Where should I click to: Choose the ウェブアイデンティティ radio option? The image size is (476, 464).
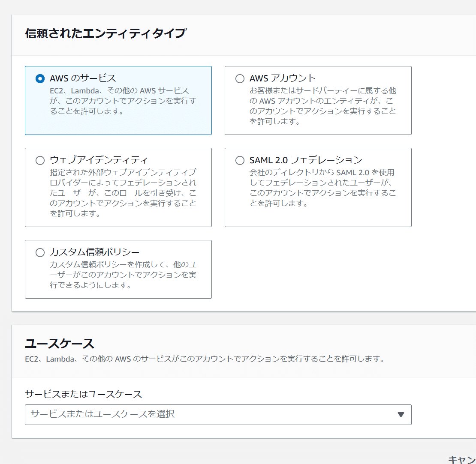click(40, 160)
